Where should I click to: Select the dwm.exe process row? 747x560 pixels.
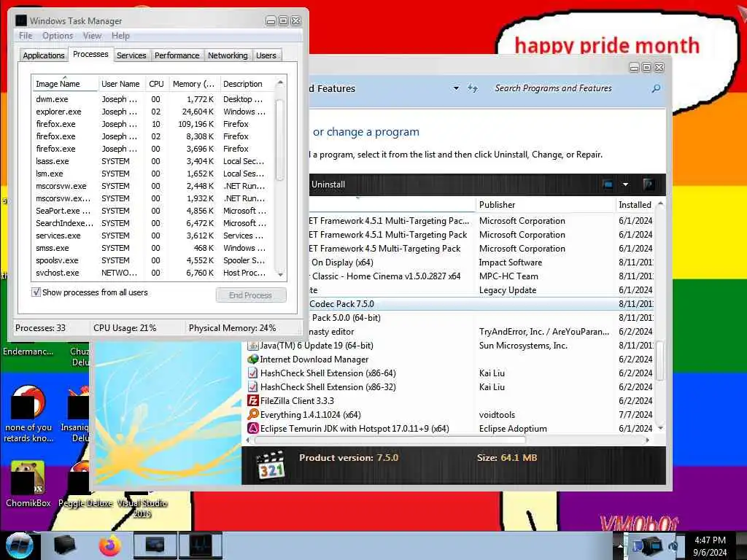152,99
